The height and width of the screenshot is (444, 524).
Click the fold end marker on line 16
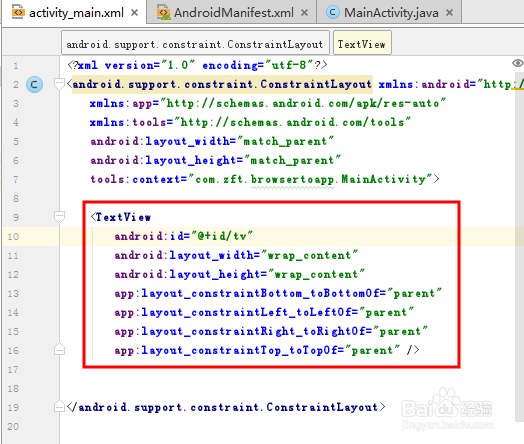tap(59, 350)
